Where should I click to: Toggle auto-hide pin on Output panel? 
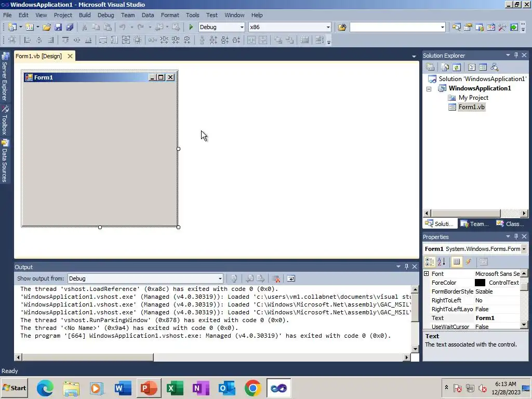click(x=406, y=267)
